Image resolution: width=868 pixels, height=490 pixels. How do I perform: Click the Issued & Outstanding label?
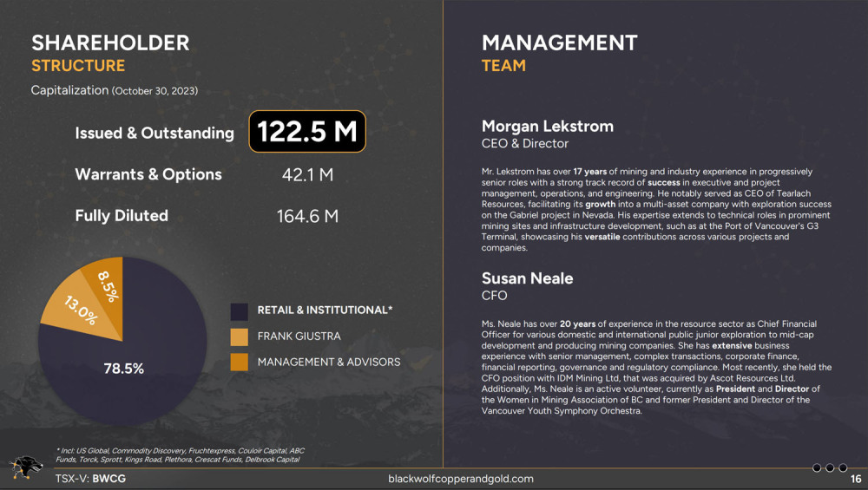155,133
